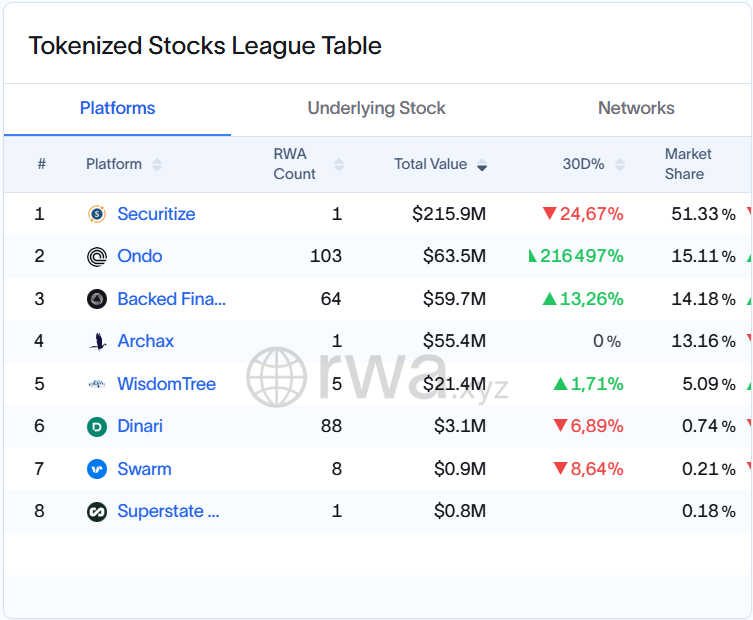This screenshot has width=753, height=620.
Task: Open the Superstate ... platform link
Action: pos(169,511)
